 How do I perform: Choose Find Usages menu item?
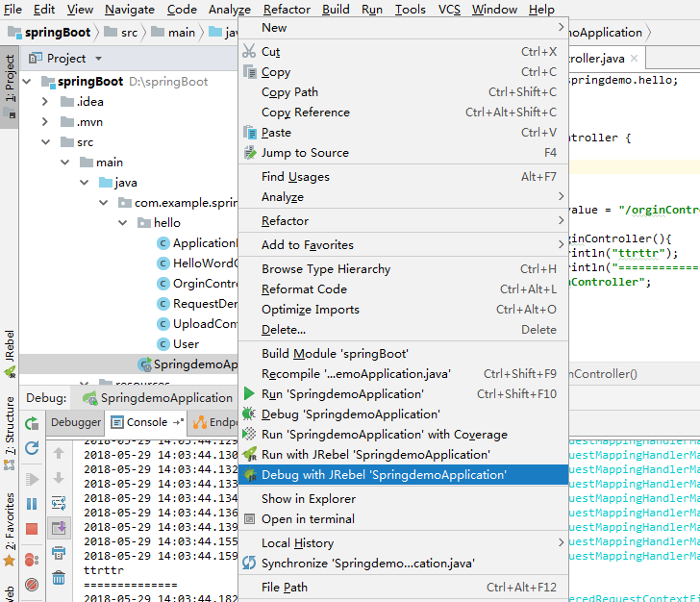click(x=404, y=177)
